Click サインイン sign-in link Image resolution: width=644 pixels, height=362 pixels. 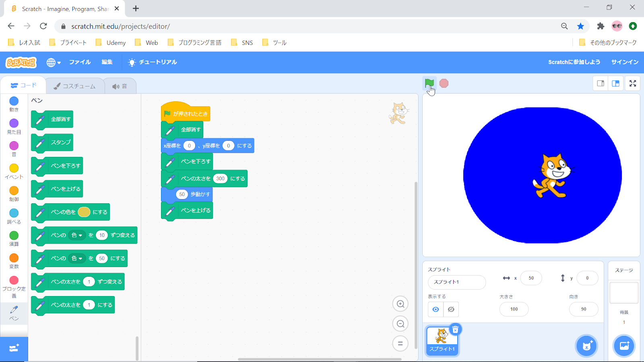pyautogui.click(x=625, y=62)
